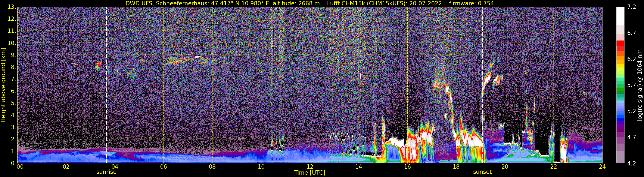Image resolution: width=644 pixels, height=177 pixels.
Task: Click the height axis tick label "7."
Action: [x=13, y=79]
